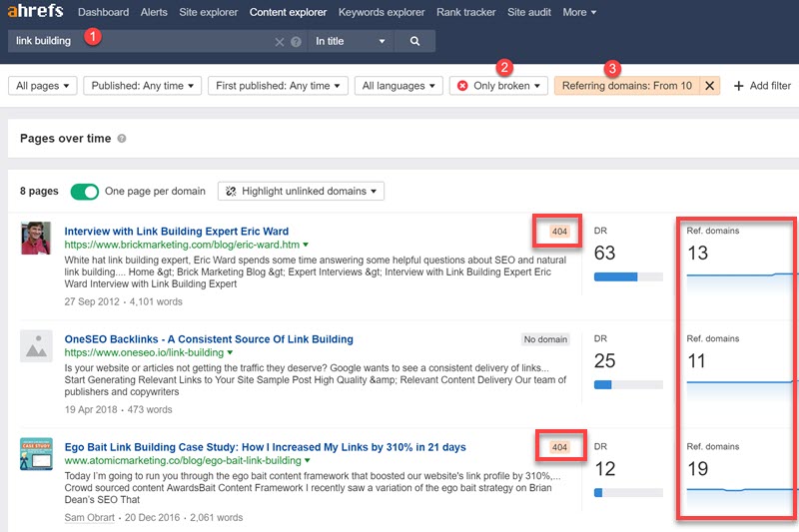Open OneSEO Backlinks result title
799x532 pixels.
[209, 339]
